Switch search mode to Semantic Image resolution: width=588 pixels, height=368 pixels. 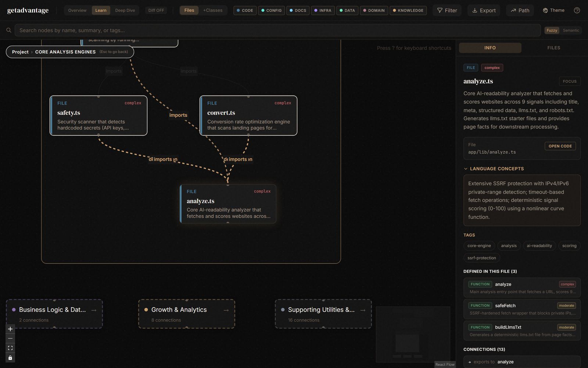(x=571, y=31)
